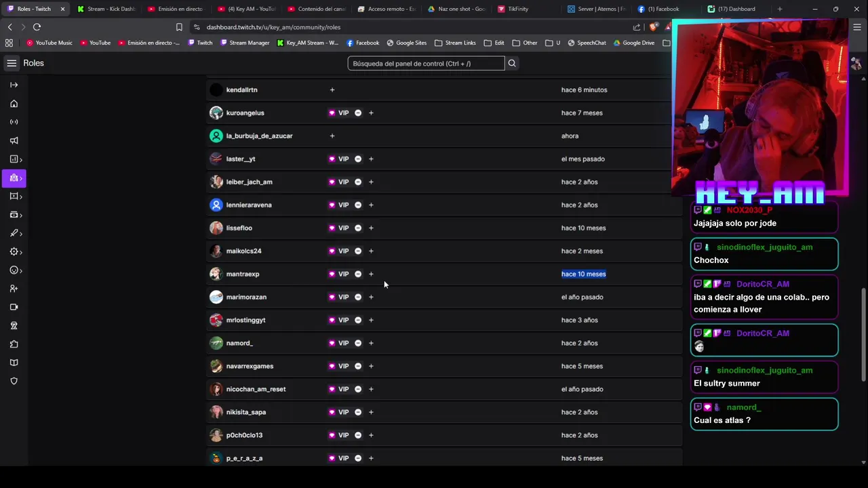Screen dimensions: 868x488
Task: Remove VIP role from nicochan_am_reset
Action: pyautogui.click(x=358, y=389)
